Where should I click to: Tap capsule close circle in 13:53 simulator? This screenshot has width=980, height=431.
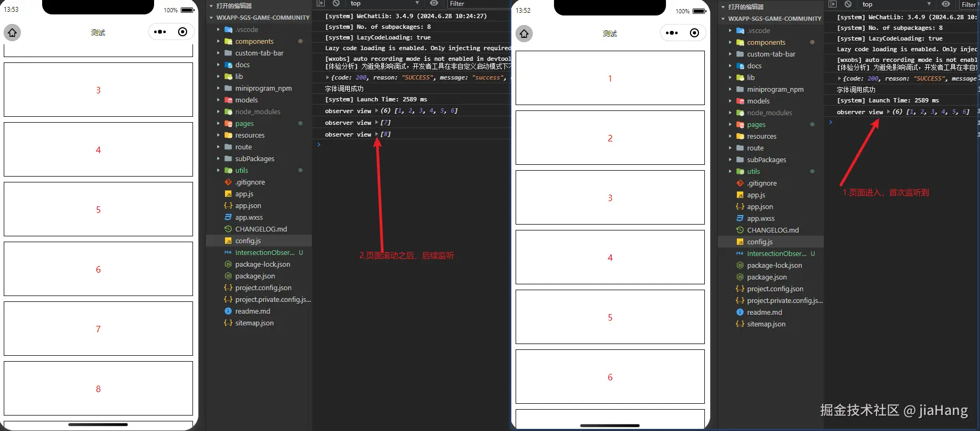tap(182, 32)
